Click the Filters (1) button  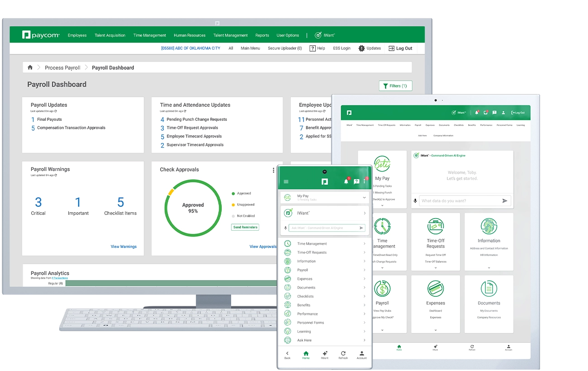click(x=395, y=86)
